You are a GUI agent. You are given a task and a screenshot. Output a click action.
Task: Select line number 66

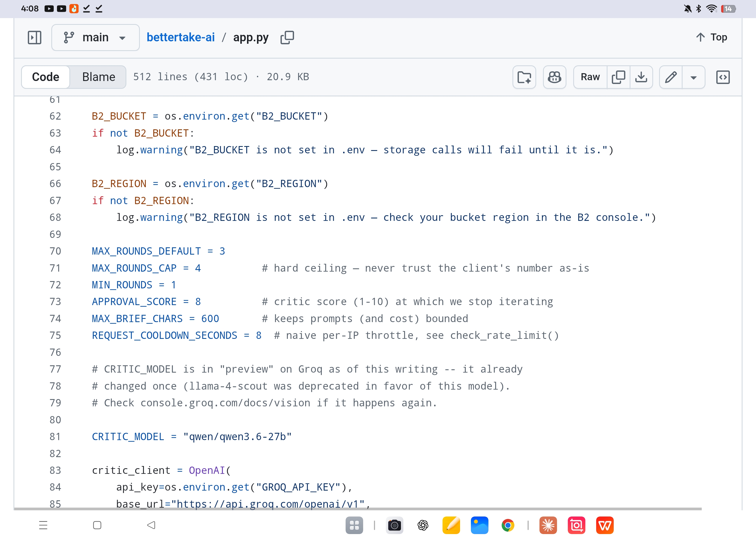tap(55, 184)
